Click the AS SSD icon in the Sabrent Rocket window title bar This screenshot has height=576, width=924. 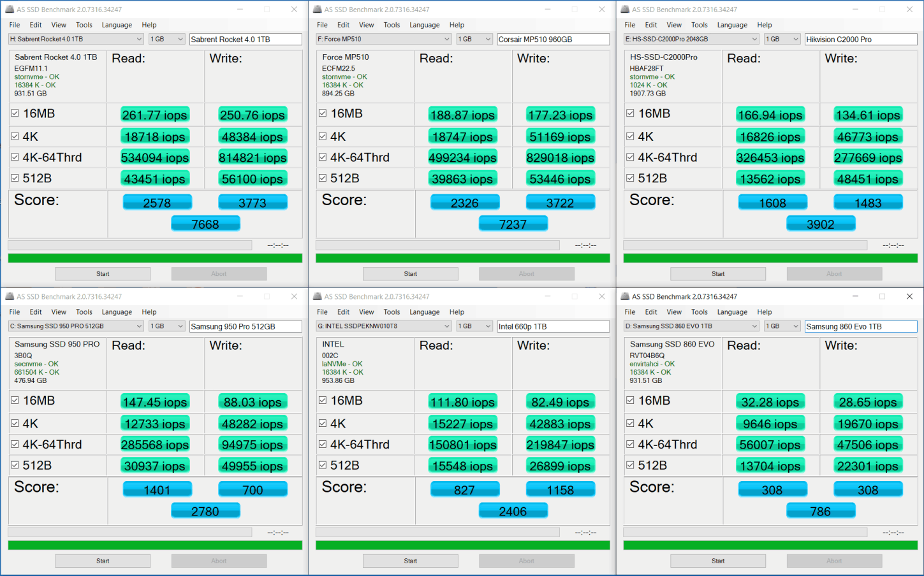pyautogui.click(x=10, y=10)
